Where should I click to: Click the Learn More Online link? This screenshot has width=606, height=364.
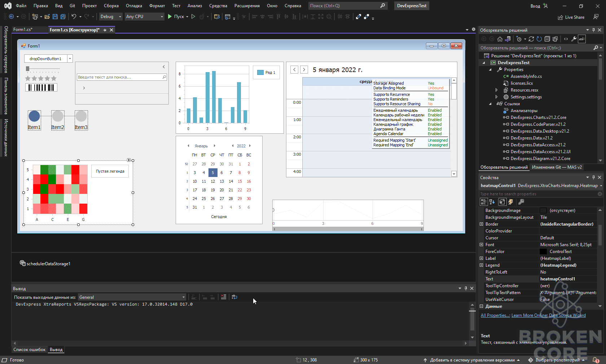530,315
